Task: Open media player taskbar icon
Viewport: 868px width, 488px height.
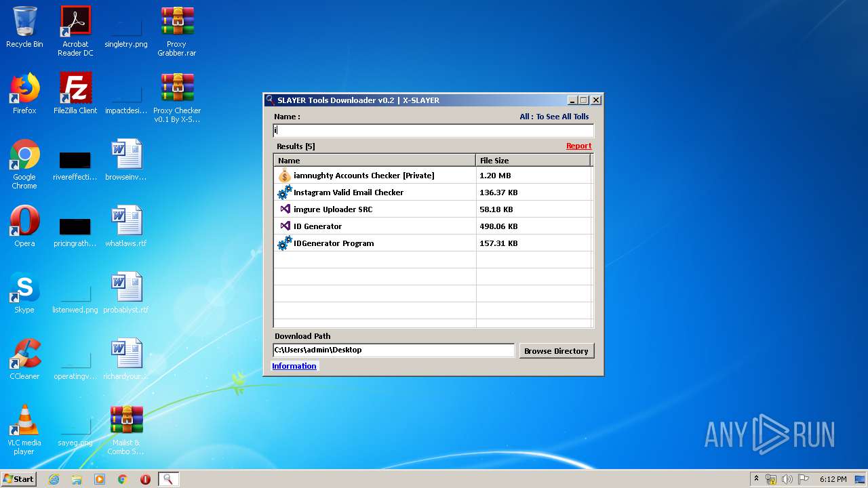Action: coord(100,479)
